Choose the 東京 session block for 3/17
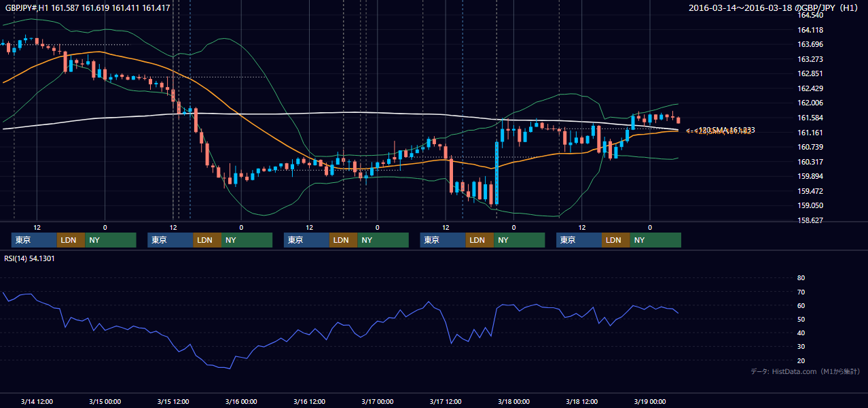This screenshot has height=408, width=868. [444, 240]
